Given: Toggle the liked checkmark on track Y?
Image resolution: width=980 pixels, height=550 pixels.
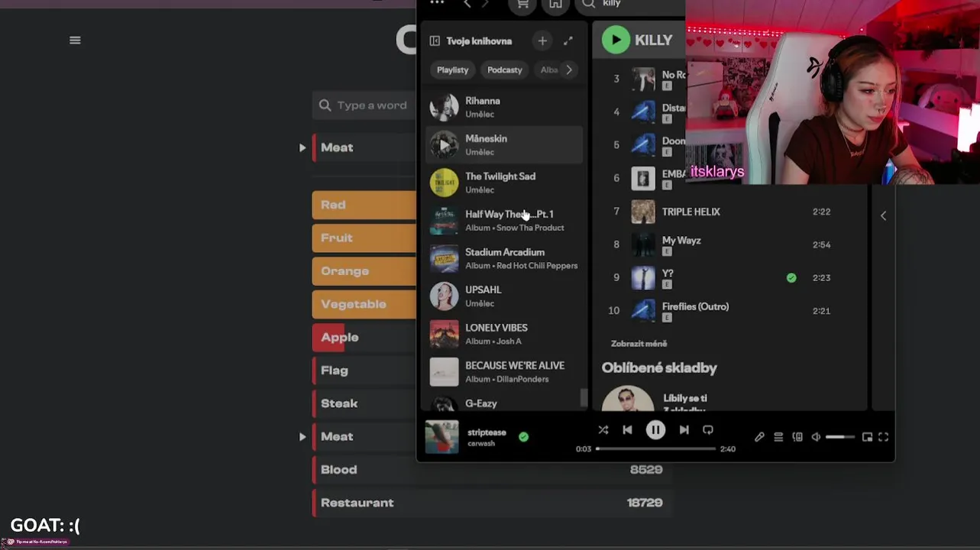Looking at the screenshot, I should coord(791,278).
